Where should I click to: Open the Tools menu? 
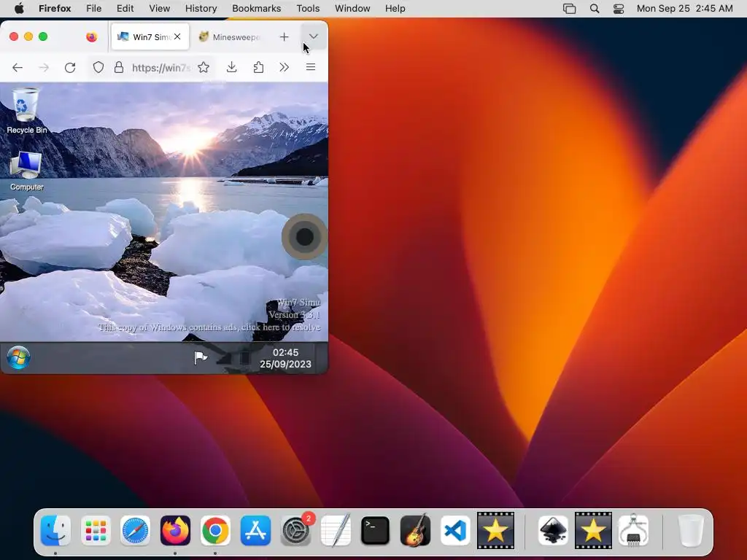pyautogui.click(x=308, y=9)
